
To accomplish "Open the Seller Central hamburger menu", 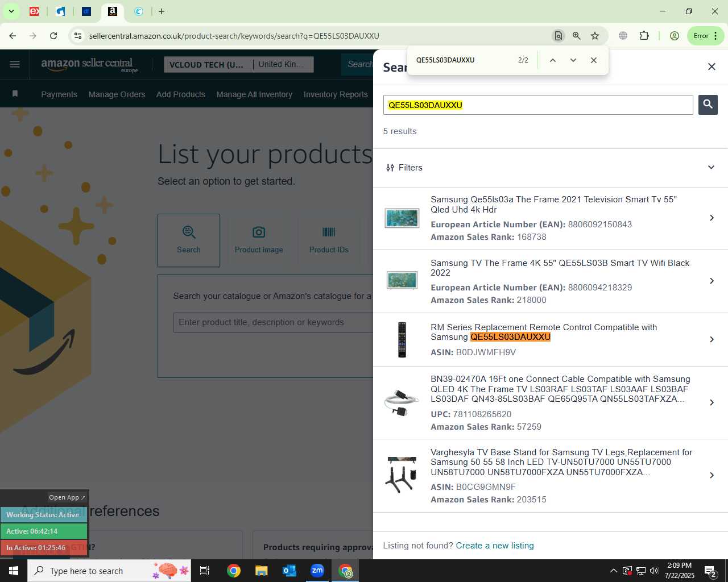I will (15, 64).
